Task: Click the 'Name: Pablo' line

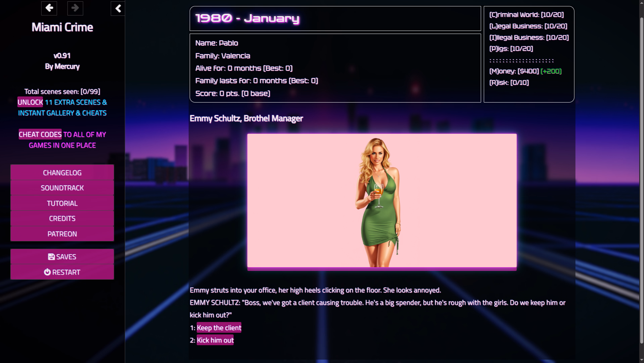Action: [217, 43]
